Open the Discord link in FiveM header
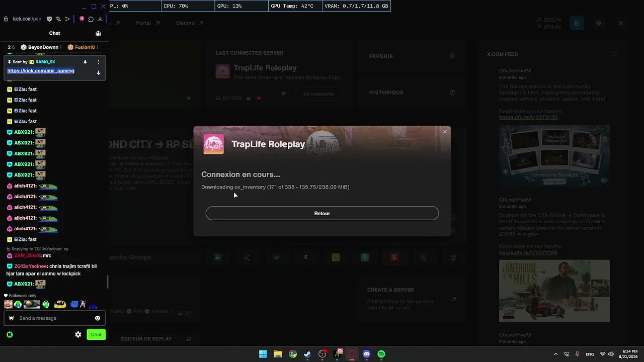Viewport: 644px width, 362px height. coord(190,23)
